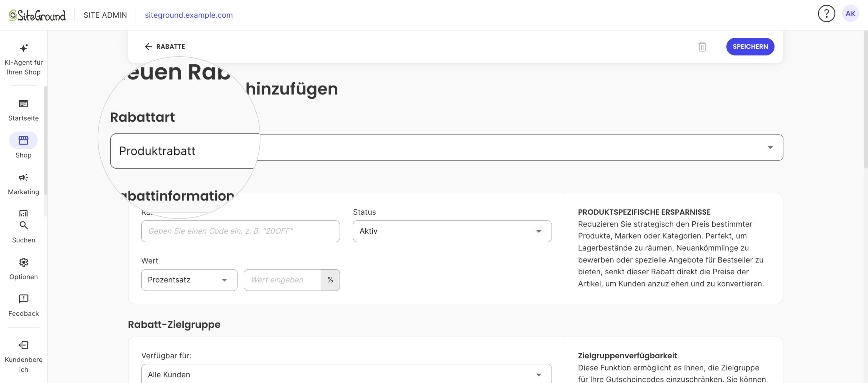
Task: Open Optionen gear icon
Action: tap(23, 262)
